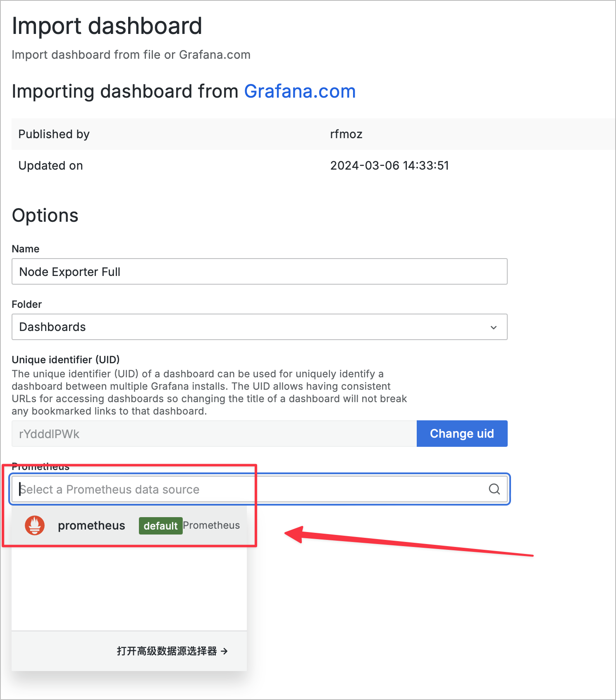
Task: Click the Unique identifier (UID) label
Action: pyautogui.click(x=66, y=360)
